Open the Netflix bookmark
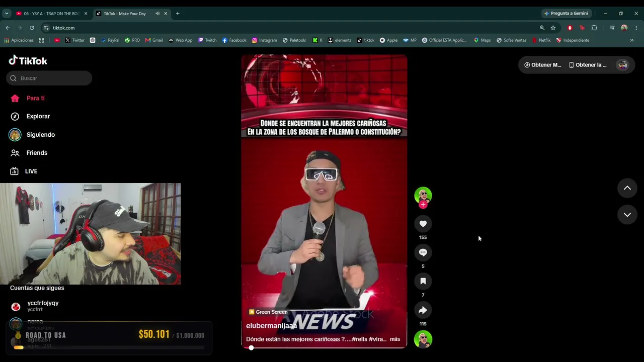This screenshot has height=362, width=644. pos(541,40)
